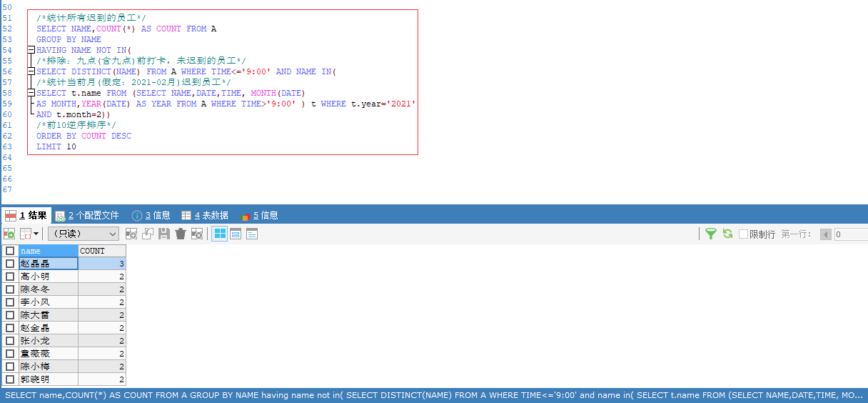Click the previous page arrow button
Screen dimensions: 868x403
[826, 234]
